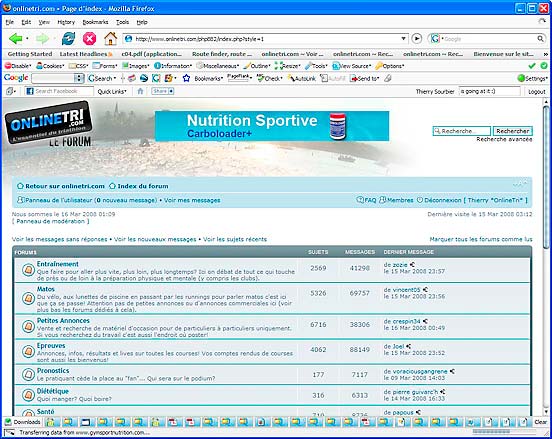552x439 pixels.
Task: Open the Diététique forum
Action: [x=53, y=391]
